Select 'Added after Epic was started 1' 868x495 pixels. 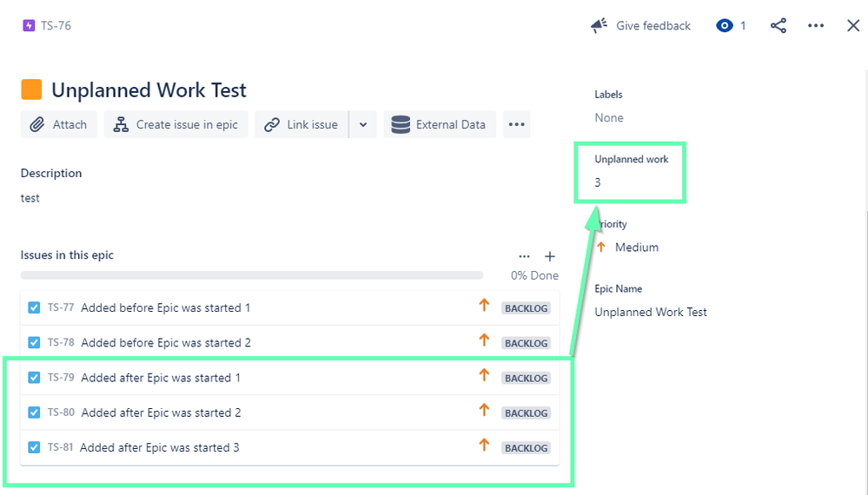(x=161, y=378)
